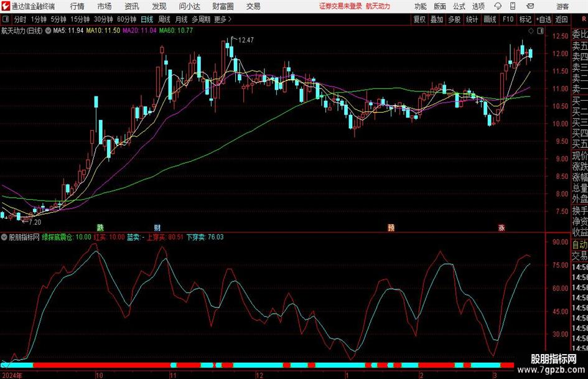Open the customer service headset icon
The image size is (588, 379).
click(x=498, y=6)
